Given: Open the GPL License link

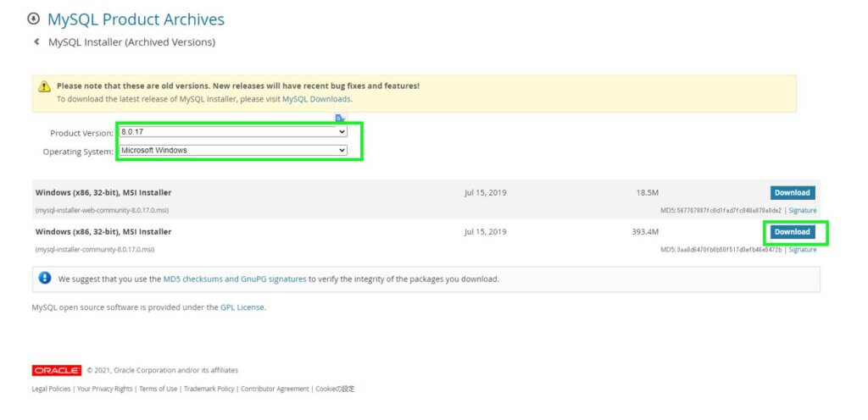Looking at the screenshot, I should pyautogui.click(x=242, y=307).
